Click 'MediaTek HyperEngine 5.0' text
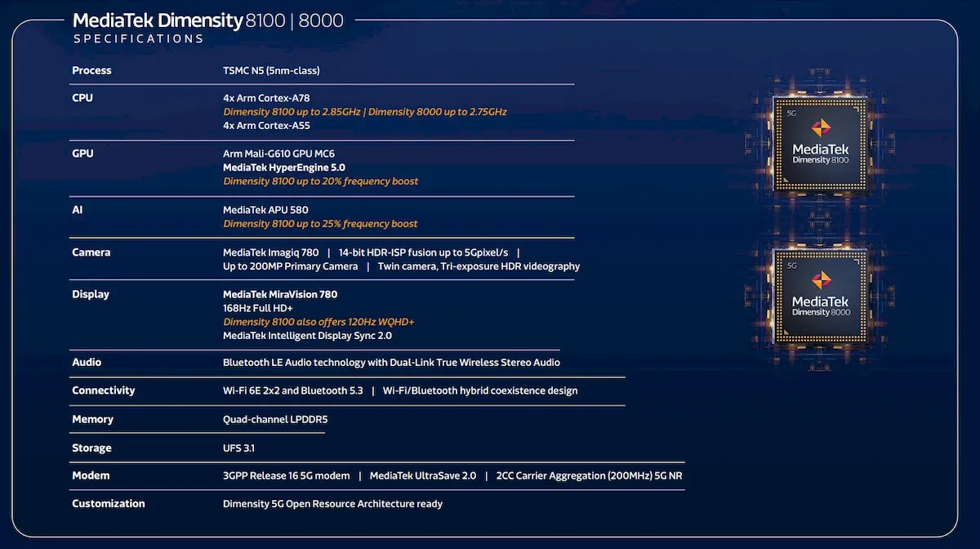The width and height of the screenshot is (980, 549). (284, 167)
